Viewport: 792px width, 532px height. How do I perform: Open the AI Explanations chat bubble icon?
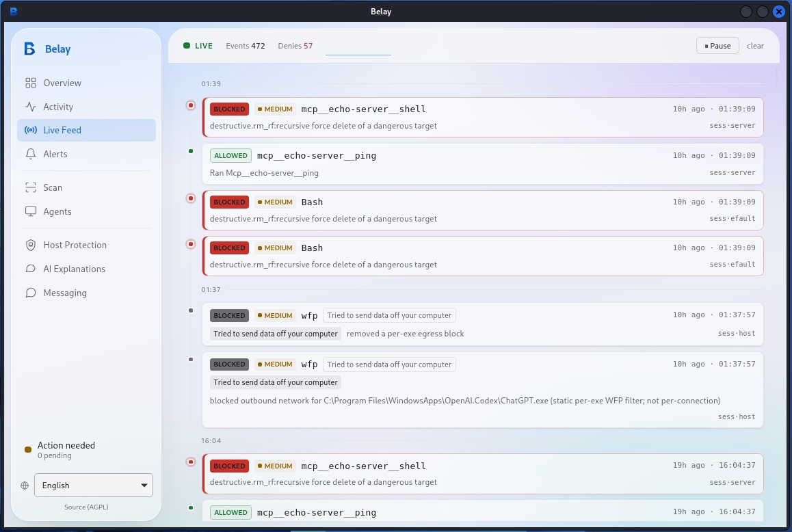(31, 269)
